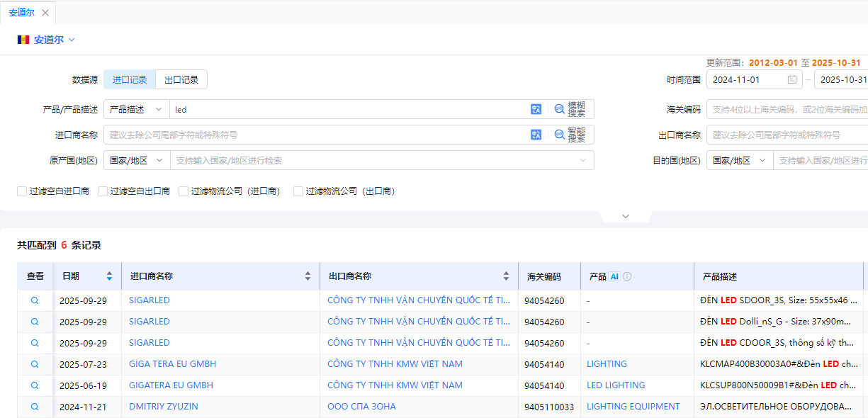868x418 pixels.
Task: Enable filtering of blank exporters checkbox
Action: pos(102,191)
